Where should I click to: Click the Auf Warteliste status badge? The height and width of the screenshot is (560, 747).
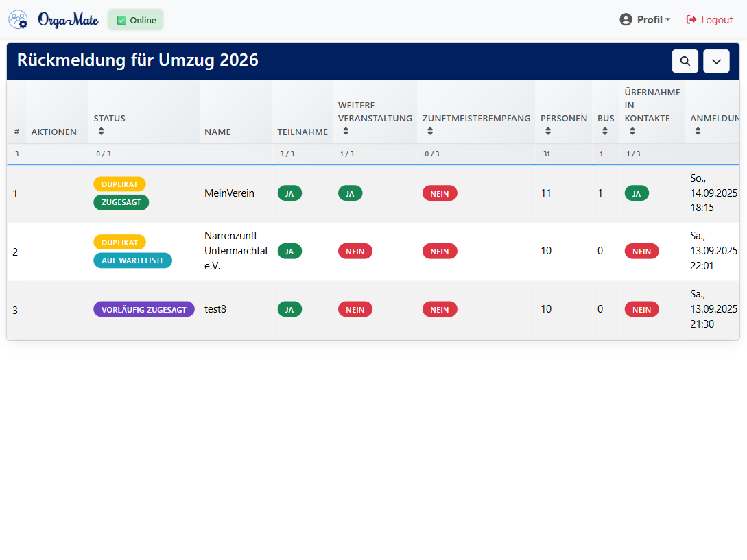(132, 260)
